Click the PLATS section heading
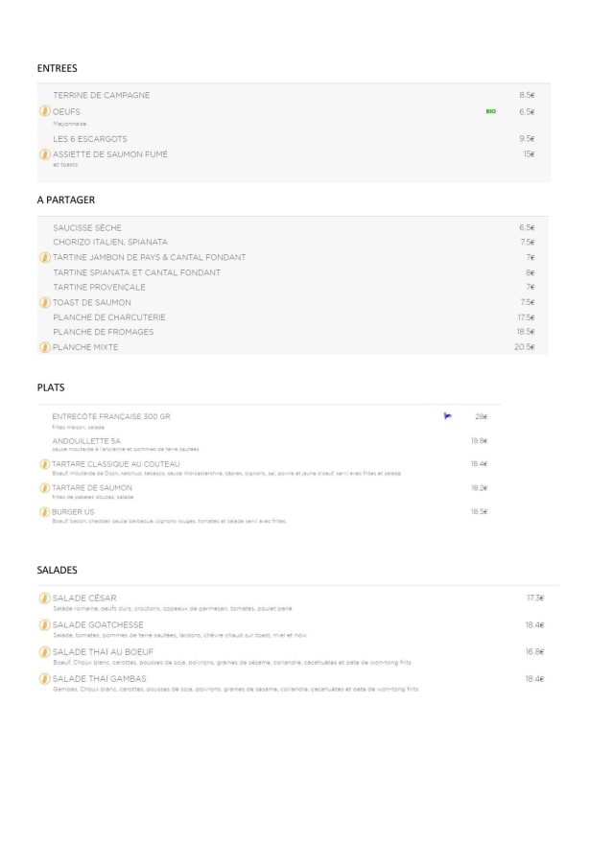614x868 pixels. [51, 387]
